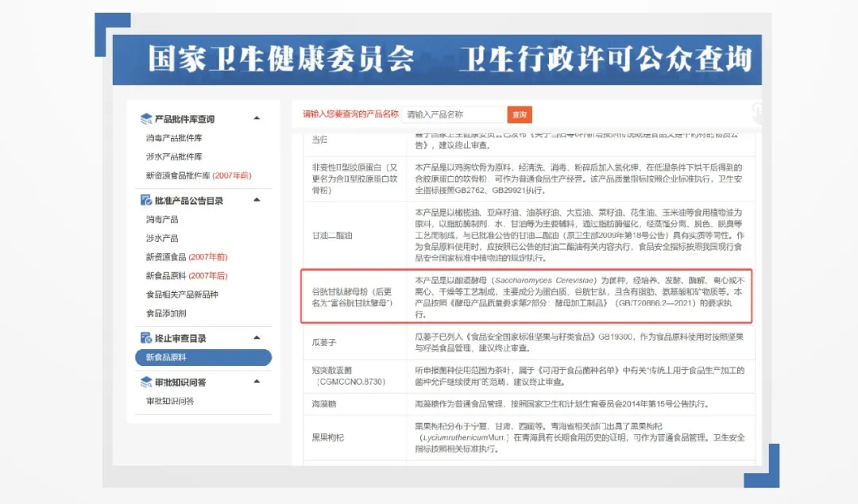Click 甘油二酯油 description text
The image size is (858, 504).
[579, 235]
